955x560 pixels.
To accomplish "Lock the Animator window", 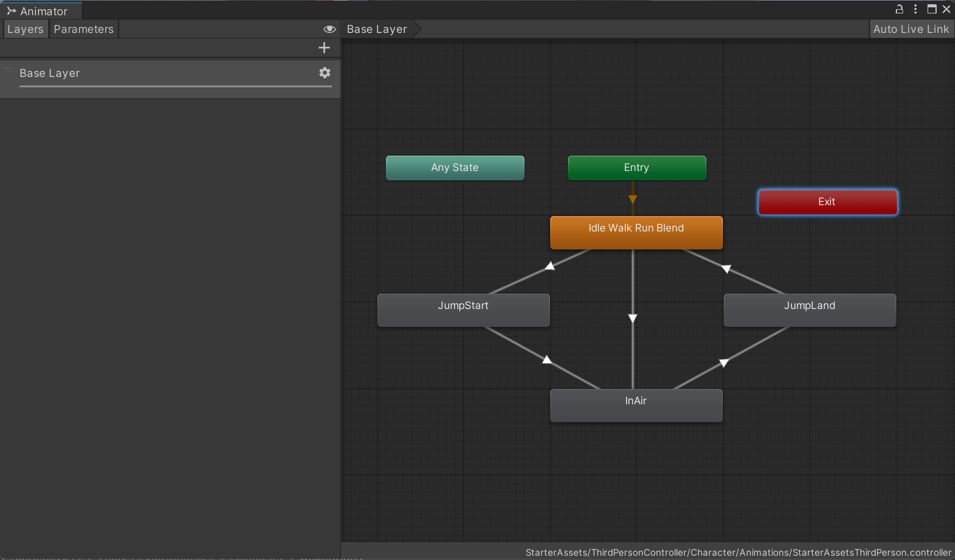I will click(x=899, y=9).
